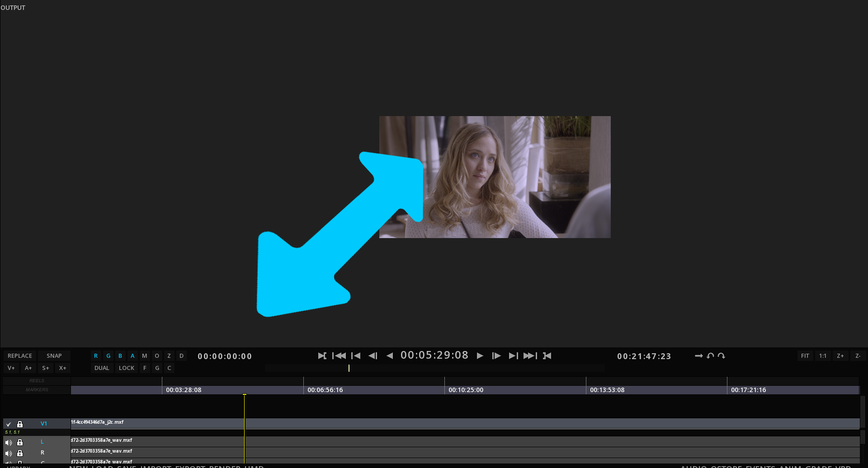
Task: Toggle the V1 track enable checkmark
Action: (x=9, y=424)
